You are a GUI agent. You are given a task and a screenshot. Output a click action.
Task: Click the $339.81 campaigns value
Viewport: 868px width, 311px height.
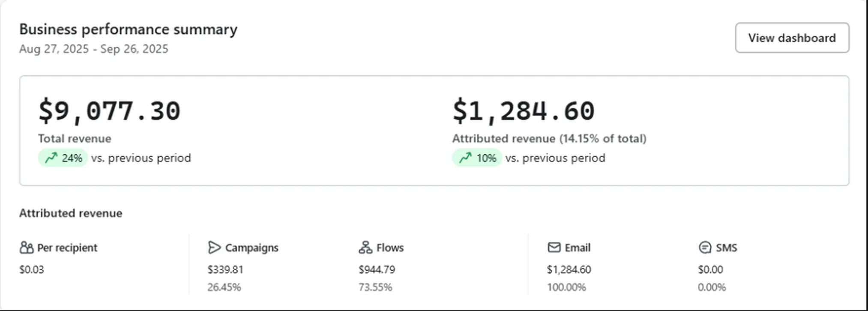225,269
